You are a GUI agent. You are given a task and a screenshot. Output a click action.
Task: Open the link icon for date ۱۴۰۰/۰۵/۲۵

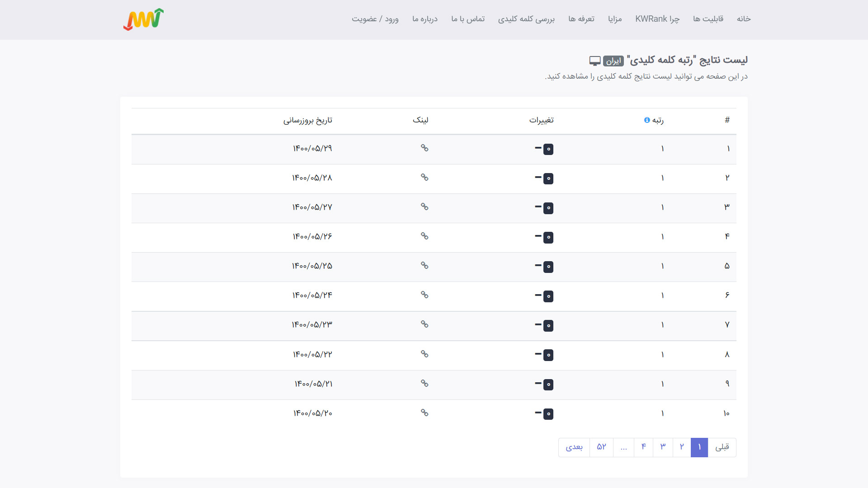pos(425,265)
